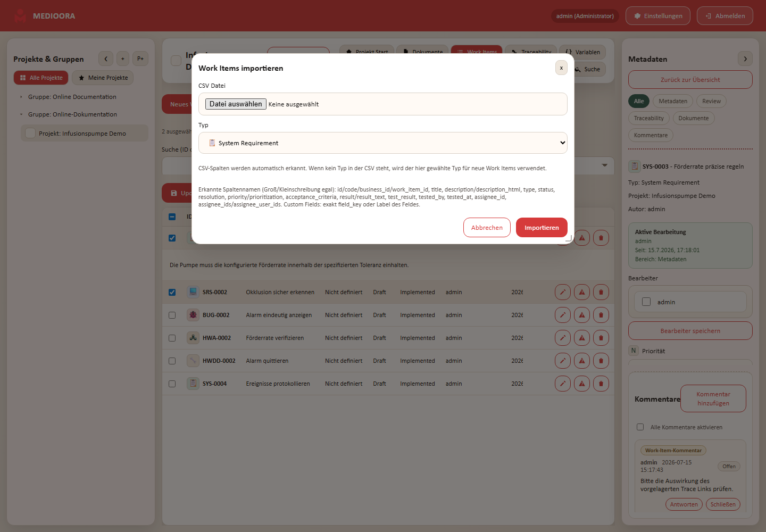Delete SYS-0004 using trash icon
This screenshot has width=766, height=532.
click(601, 384)
